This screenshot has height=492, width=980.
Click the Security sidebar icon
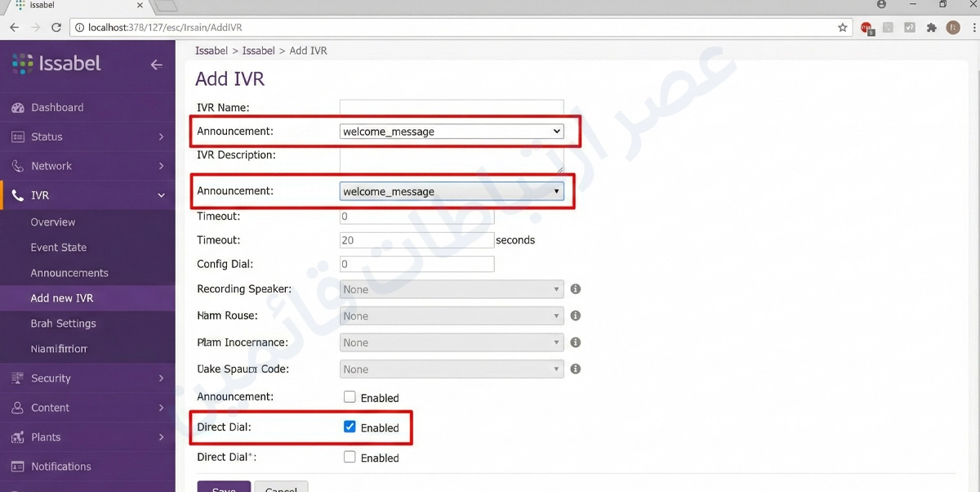(16, 378)
